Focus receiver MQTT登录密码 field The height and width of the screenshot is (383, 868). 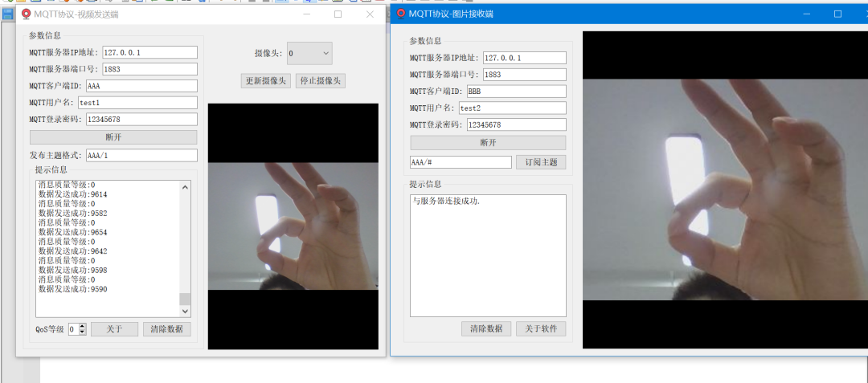click(517, 124)
